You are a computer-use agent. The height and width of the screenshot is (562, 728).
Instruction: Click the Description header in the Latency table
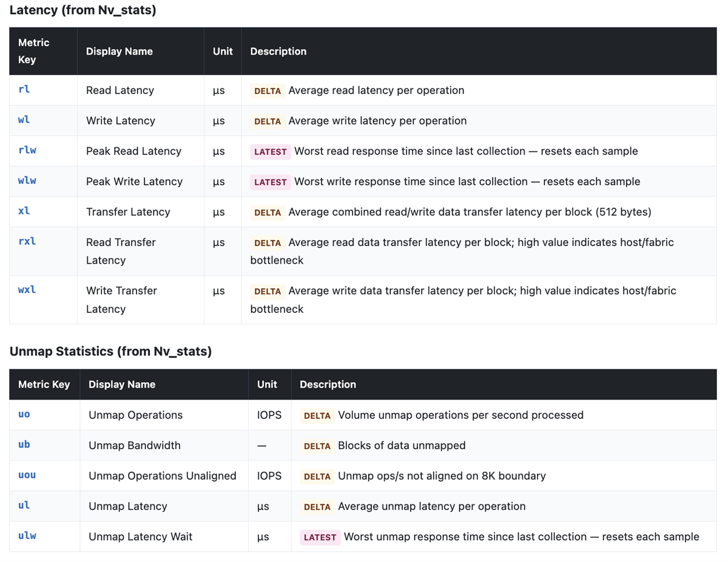278,52
